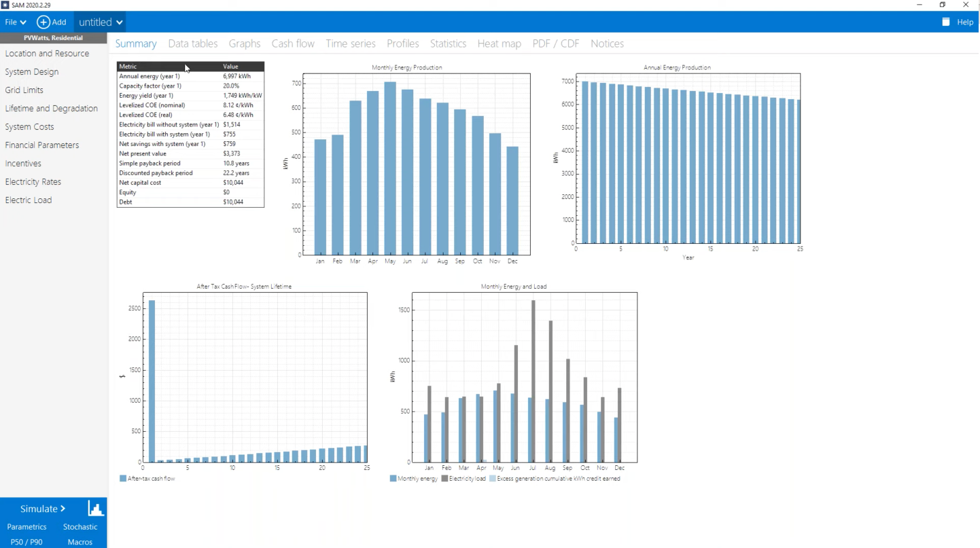Open Help from the top-right book icon

[945, 22]
